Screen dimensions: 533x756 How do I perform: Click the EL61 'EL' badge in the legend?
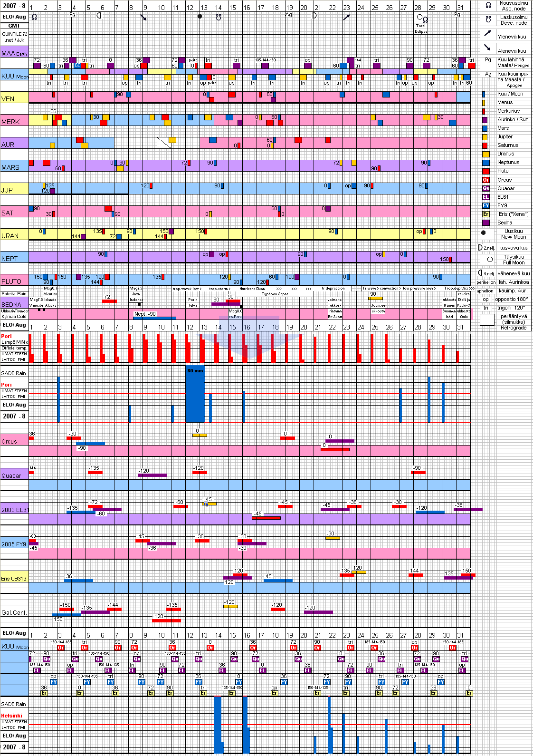click(485, 197)
